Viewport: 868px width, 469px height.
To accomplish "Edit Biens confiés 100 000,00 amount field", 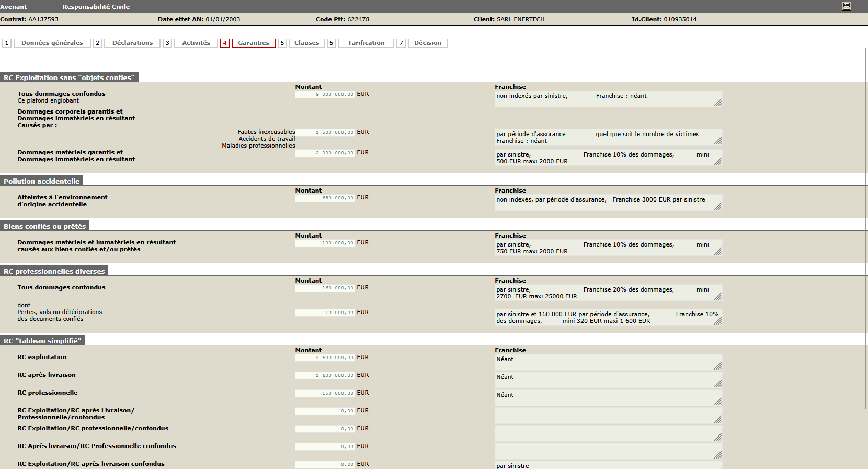I will 325,243.
